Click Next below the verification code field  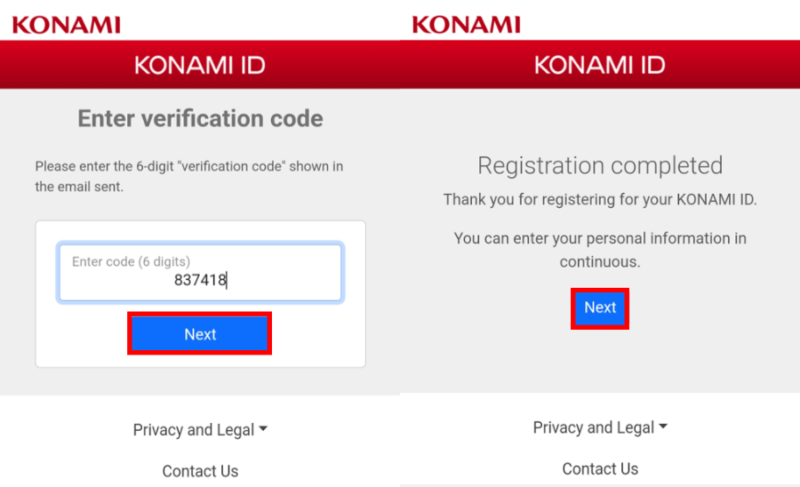(x=199, y=334)
